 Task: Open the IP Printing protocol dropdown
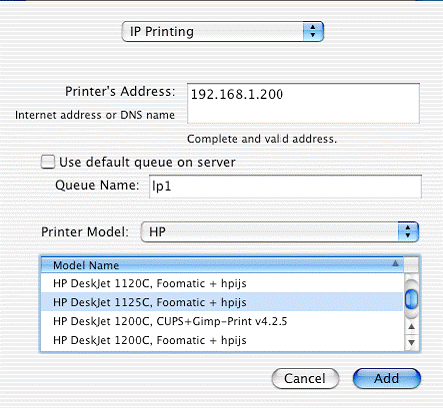click(x=223, y=32)
